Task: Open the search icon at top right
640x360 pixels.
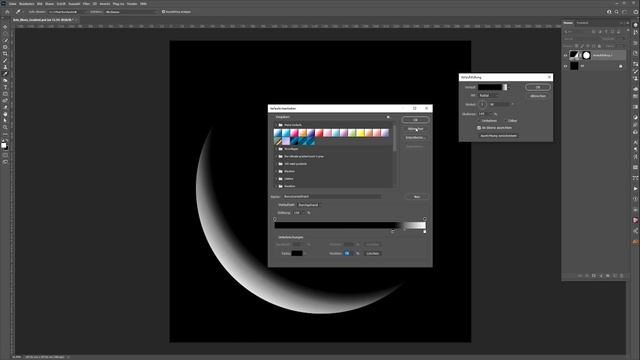Action: tap(617, 12)
